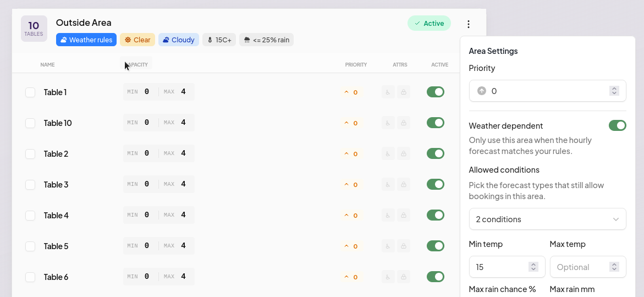Click the Table 6 capacity min/max field
The height and width of the screenshot is (297, 644).
(158, 277)
